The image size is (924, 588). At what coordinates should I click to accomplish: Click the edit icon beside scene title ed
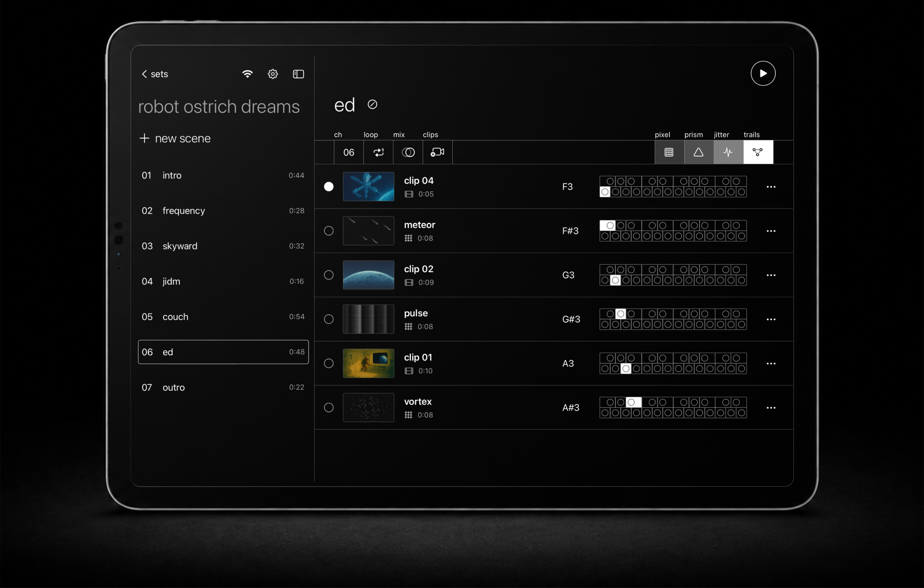(372, 105)
